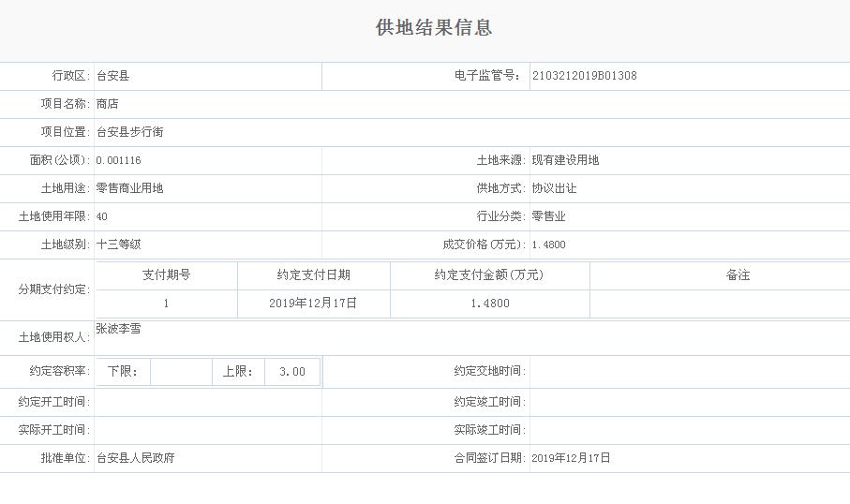Click the 土地级别 field label

[66, 245]
